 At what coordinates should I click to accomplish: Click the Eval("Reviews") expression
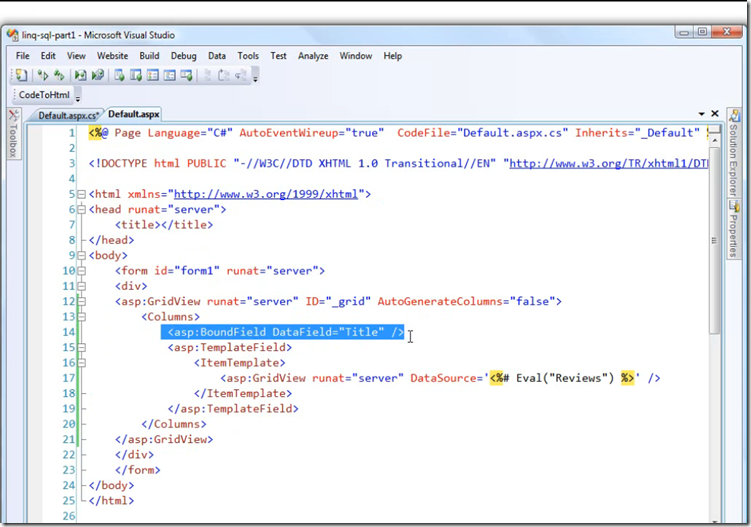[x=565, y=378]
